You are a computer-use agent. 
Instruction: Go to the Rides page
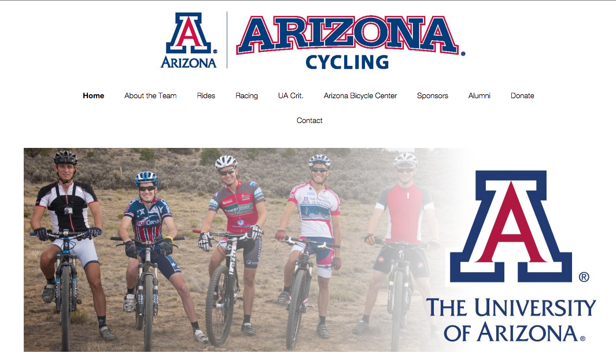206,96
